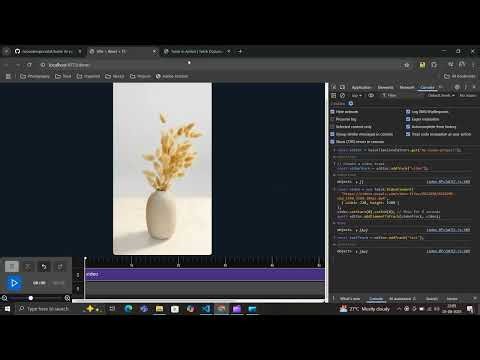Open Task View on the taskbar
This screenshot has height=360, width=480.
(112, 309)
